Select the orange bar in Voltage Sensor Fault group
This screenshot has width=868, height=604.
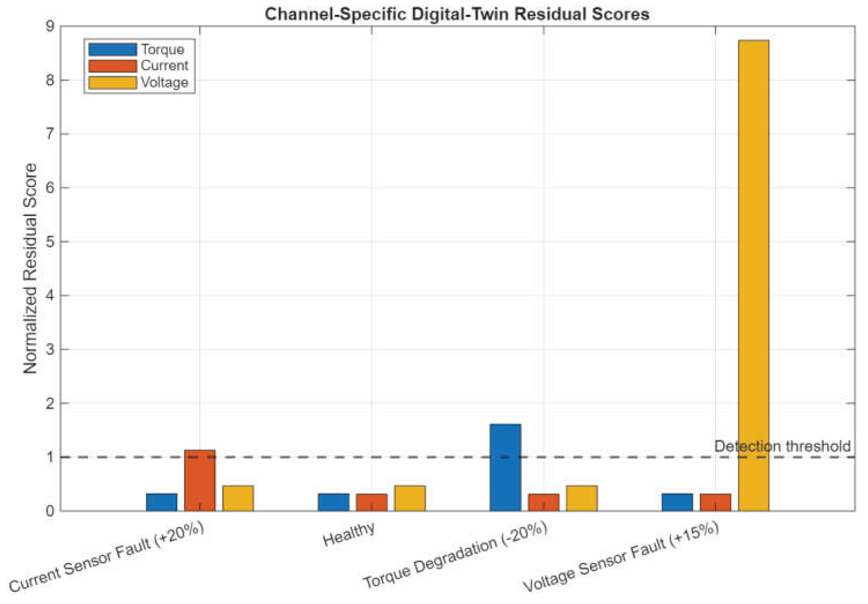(x=716, y=502)
